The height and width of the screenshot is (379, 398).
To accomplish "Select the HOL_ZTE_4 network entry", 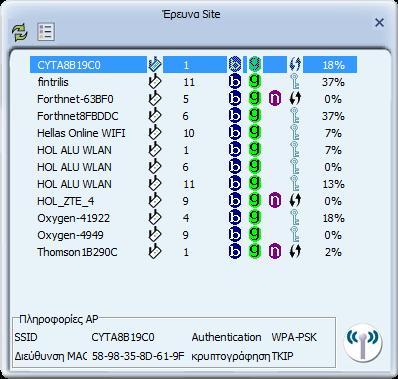I will tap(193, 201).
